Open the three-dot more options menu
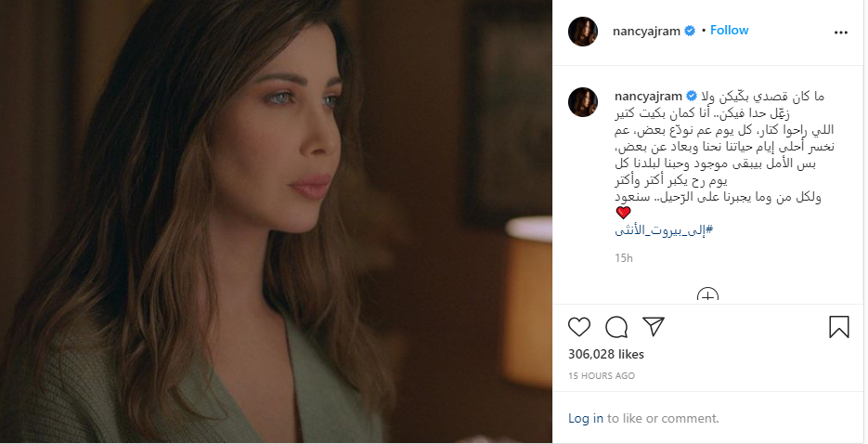The image size is (868, 444). click(x=841, y=33)
